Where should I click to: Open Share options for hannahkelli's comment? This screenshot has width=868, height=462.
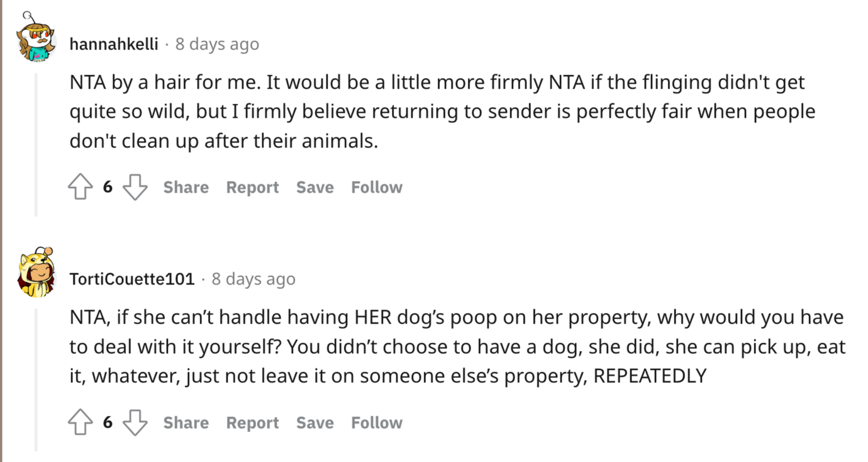point(185,187)
